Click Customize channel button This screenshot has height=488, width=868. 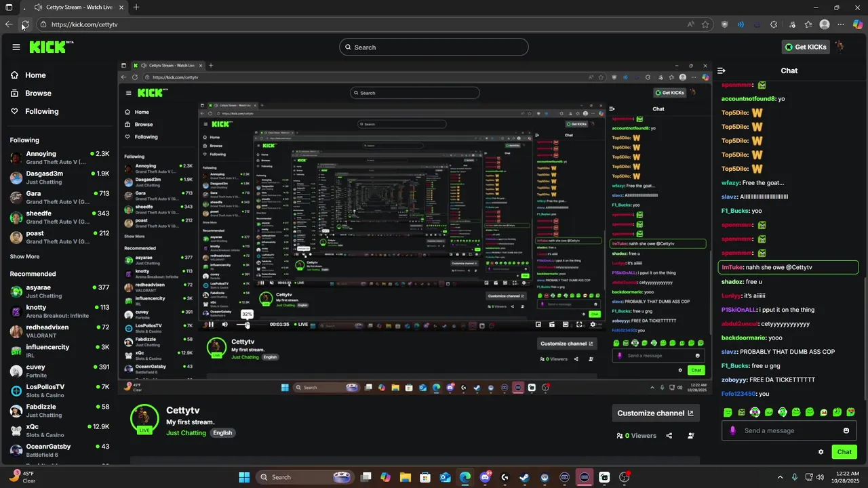(656, 413)
